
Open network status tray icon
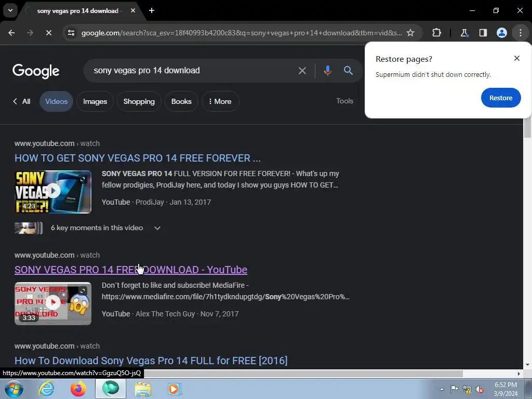click(x=467, y=389)
